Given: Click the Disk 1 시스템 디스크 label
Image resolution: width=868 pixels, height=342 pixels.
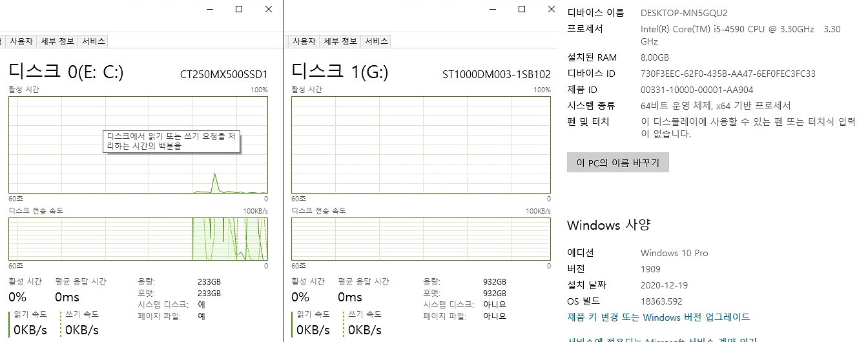Looking at the screenshot, I should coord(448,305).
